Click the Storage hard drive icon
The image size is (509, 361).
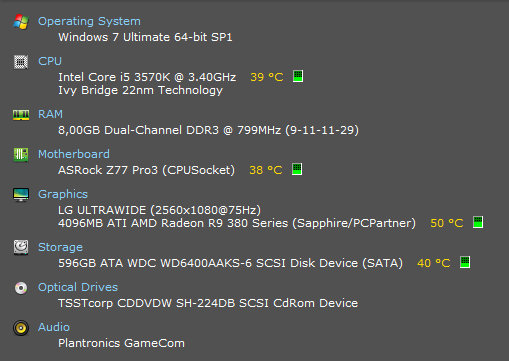tap(21, 248)
